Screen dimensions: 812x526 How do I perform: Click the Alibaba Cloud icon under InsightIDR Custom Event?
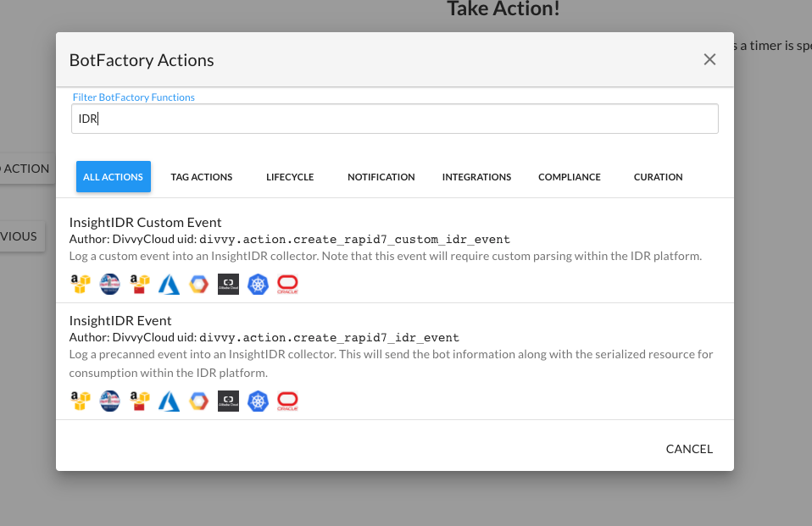click(228, 285)
